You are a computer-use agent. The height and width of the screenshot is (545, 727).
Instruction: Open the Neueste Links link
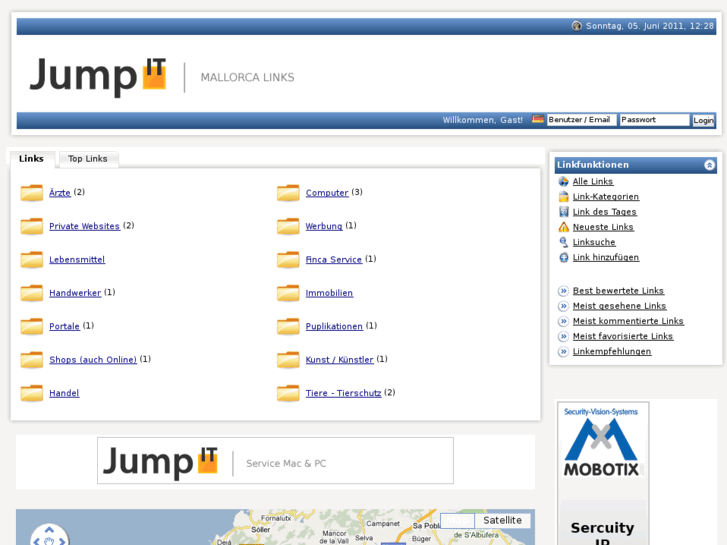tap(603, 227)
